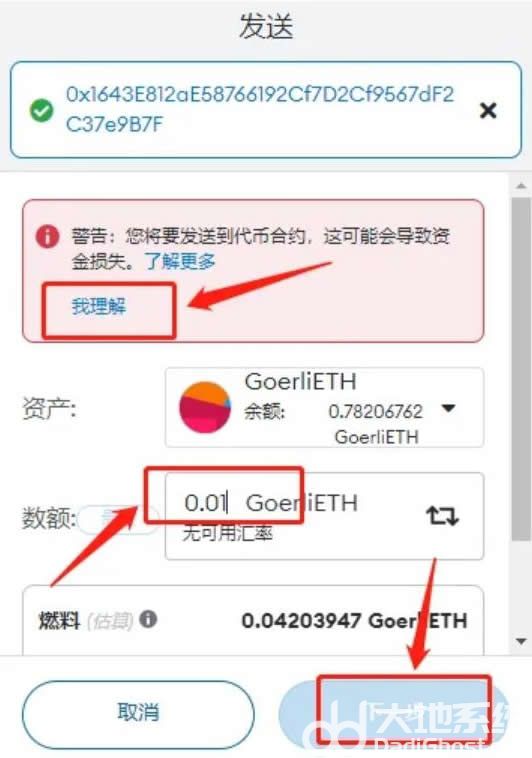Click the max amount button beside 数额
This screenshot has width=532, height=758.
(x=118, y=520)
